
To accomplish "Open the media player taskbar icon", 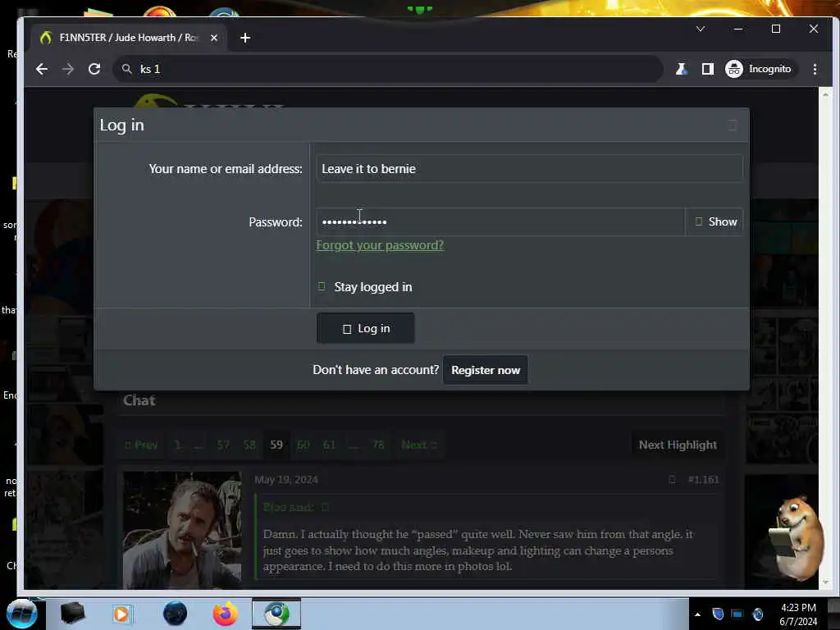I will pyautogui.click(x=121, y=614).
